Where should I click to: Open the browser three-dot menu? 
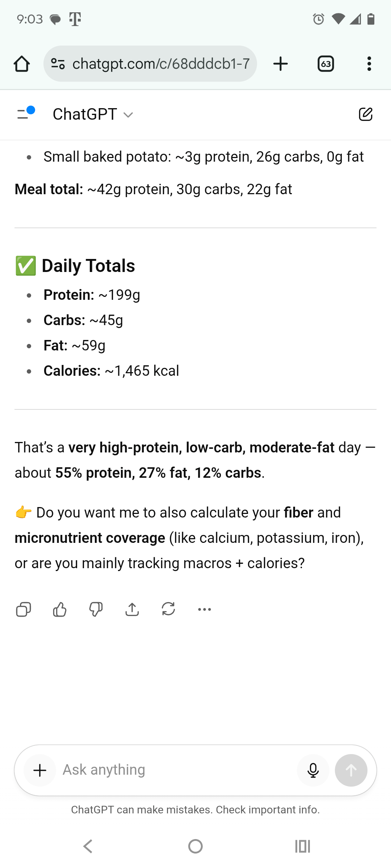(369, 64)
